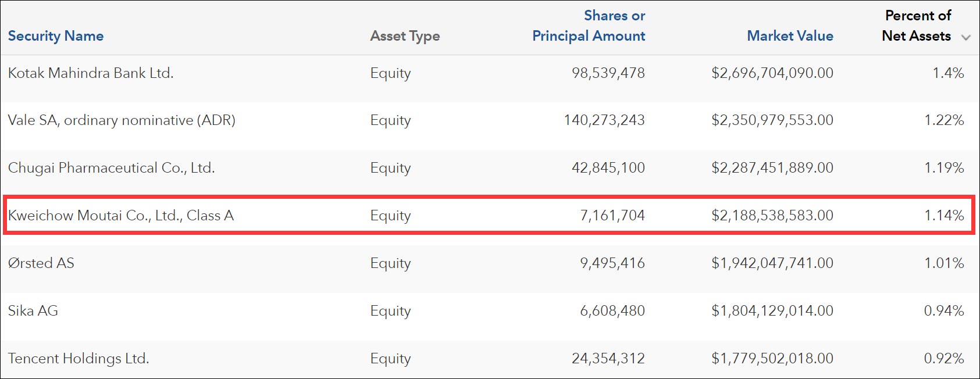Click the 140,273,243 shares amount
Viewport: 980px width, 379px height.
pyautogui.click(x=604, y=120)
